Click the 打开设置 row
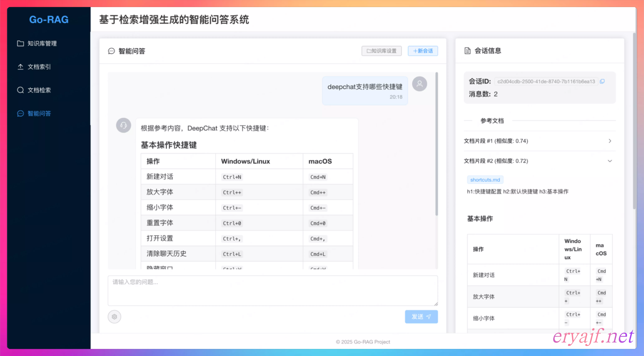 coord(247,238)
